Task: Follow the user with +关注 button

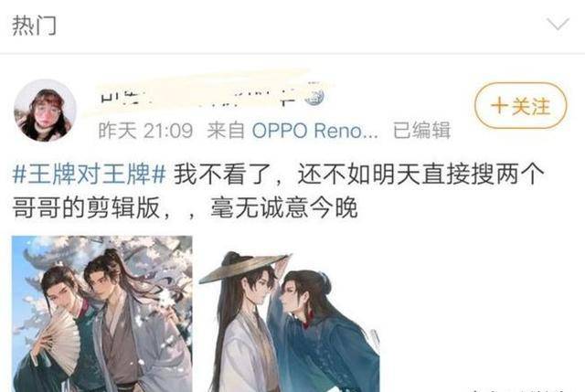Action: coord(520,106)
